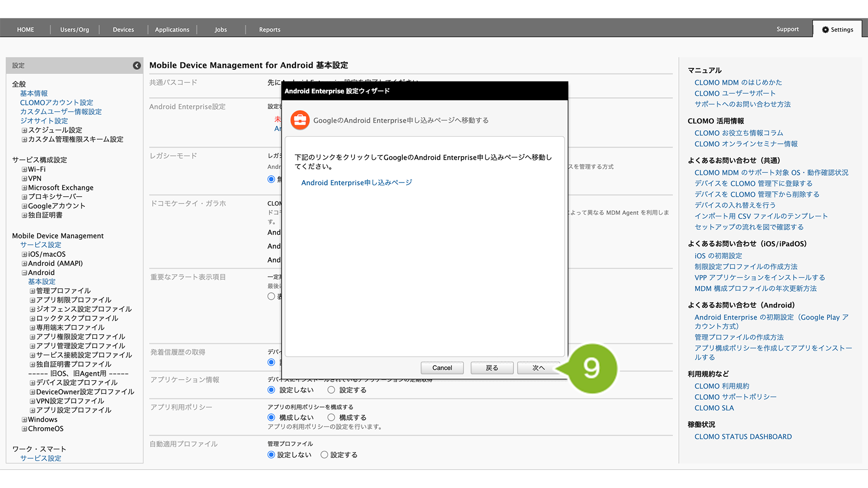Open the Reports tab
The height and width of the screenshot is (488, 868).
point(270,29)
